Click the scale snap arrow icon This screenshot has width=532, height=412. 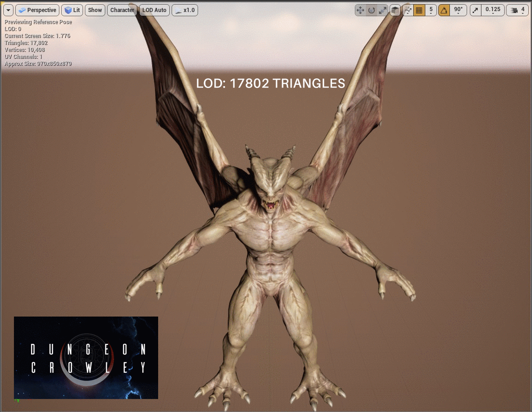475,10
